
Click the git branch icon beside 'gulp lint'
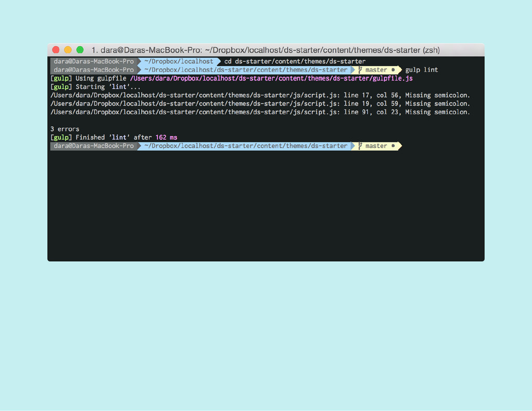(360, 70)
